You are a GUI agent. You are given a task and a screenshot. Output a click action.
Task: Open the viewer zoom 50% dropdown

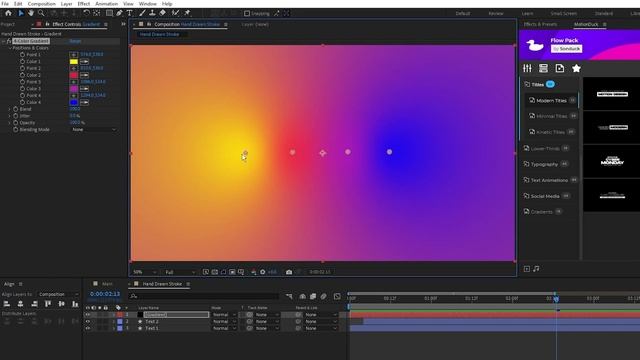click(x=144, y=272)
